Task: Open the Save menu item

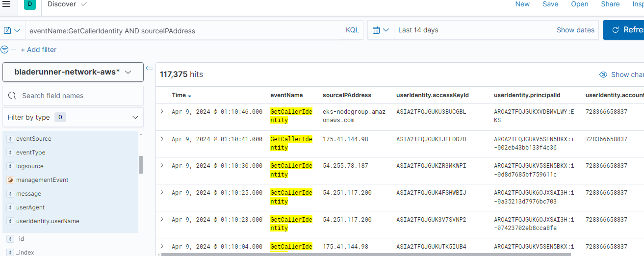Action: pos(550,4)
